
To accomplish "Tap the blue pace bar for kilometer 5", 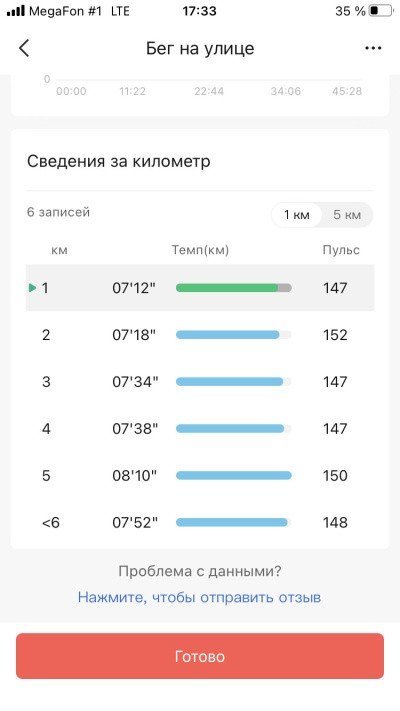I will pos(234,476).
